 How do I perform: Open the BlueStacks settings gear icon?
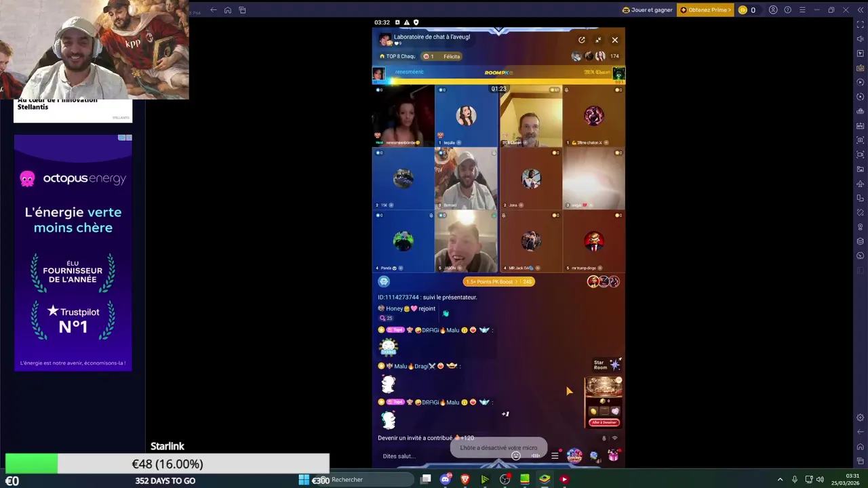(x=861, y=418)
